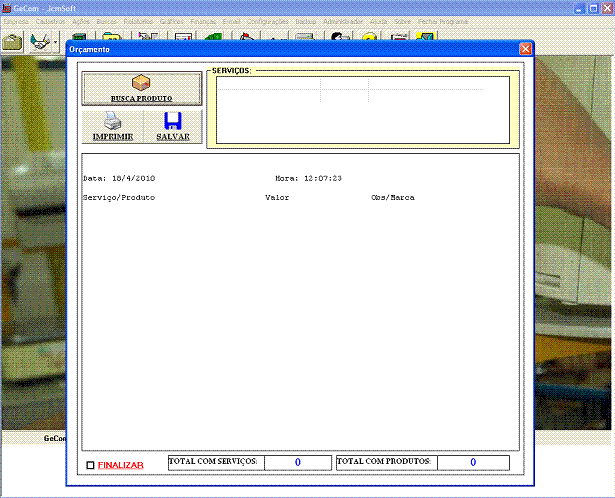Click the Salvar floppy disk icon
615x498 pixels.
pyautogui.click(x=172, y=126)
